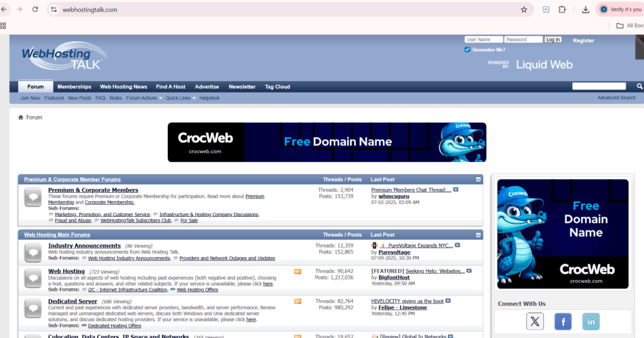Click the Join Now link
This screenshot has height=338, width=644.
tap(30, 98)
